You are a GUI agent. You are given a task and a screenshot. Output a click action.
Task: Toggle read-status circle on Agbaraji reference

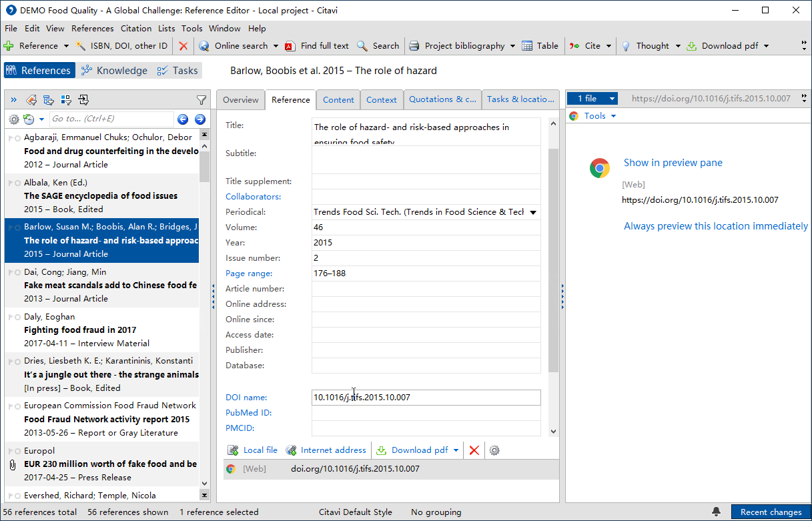pos(17,137)
